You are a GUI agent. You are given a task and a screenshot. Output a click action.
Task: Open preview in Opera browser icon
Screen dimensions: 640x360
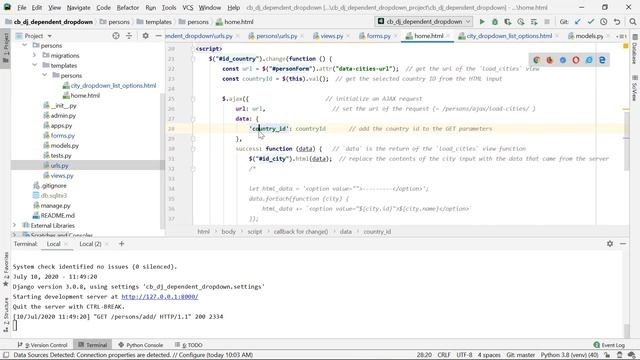[576, 60]
